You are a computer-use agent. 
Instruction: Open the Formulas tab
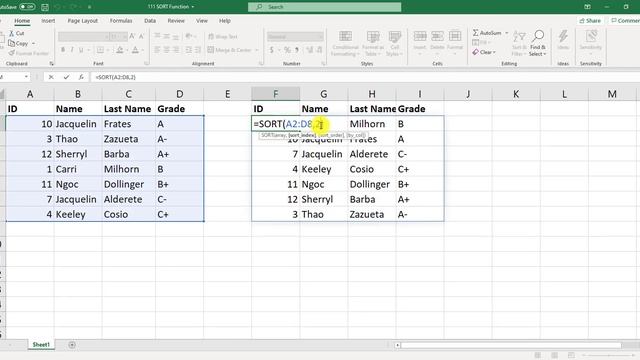click(121, 21)
